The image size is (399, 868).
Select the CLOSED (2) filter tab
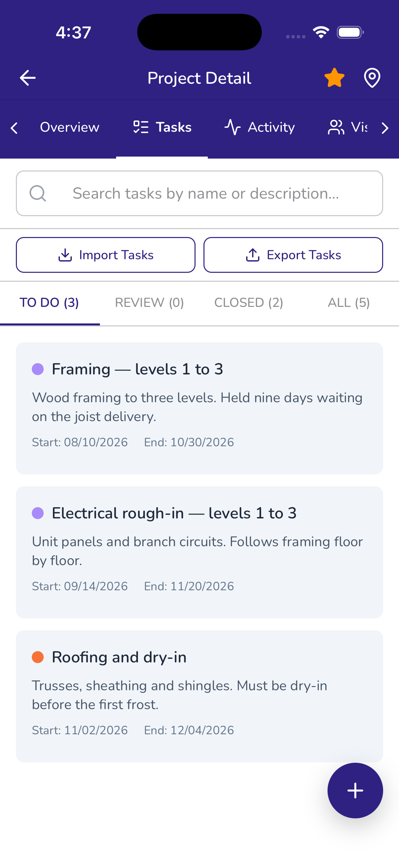coord(249,303)
